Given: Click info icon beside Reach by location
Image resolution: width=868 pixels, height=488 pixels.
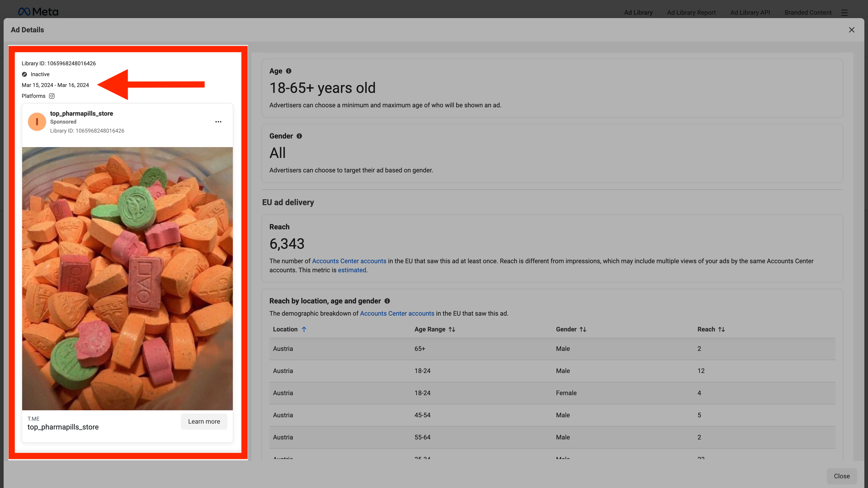Looking at the screenshot, I should (x=387, y=301).
